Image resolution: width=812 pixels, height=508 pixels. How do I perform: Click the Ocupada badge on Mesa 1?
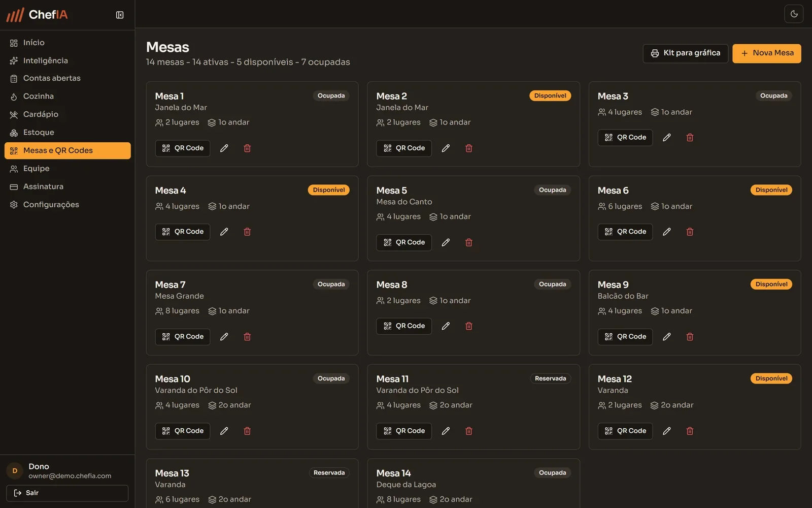pos(331,96)
